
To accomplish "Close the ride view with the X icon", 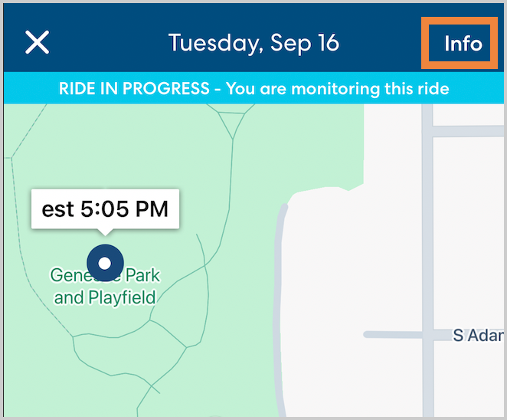I will (37, 43).
